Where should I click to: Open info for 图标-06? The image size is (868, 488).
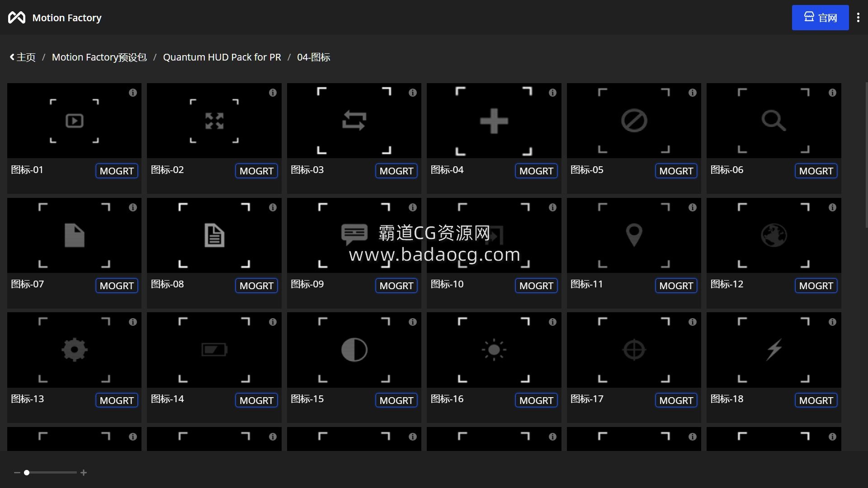[832, 93]
